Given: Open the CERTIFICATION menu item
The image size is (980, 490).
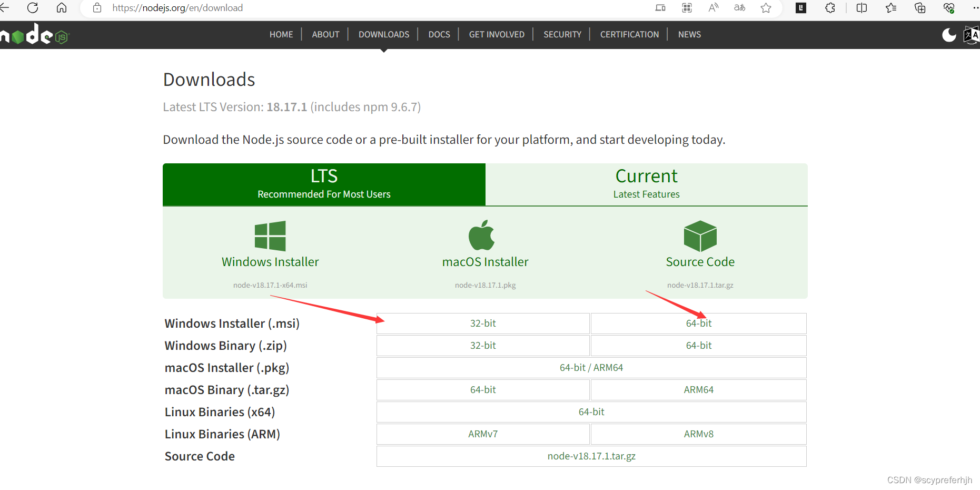Looking at the screenshot, I should [x=629, y=34].
